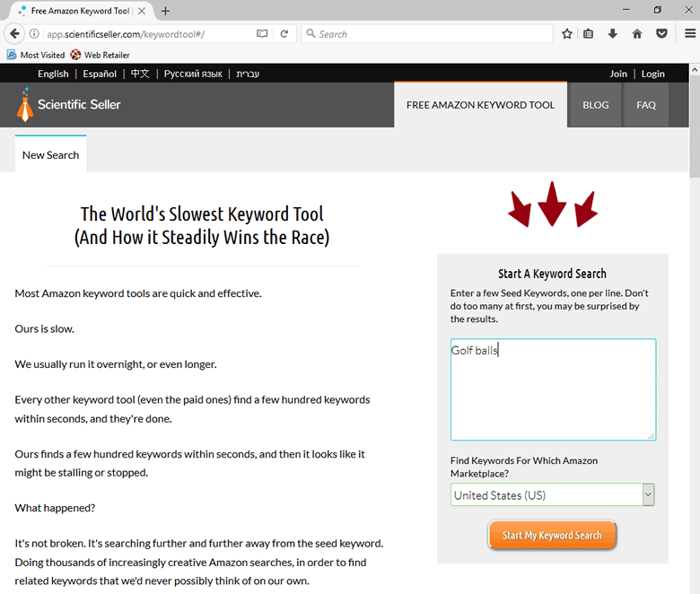Toggle reader view icon in address bar
Screen dimensions: 700x594
point(262,34)
